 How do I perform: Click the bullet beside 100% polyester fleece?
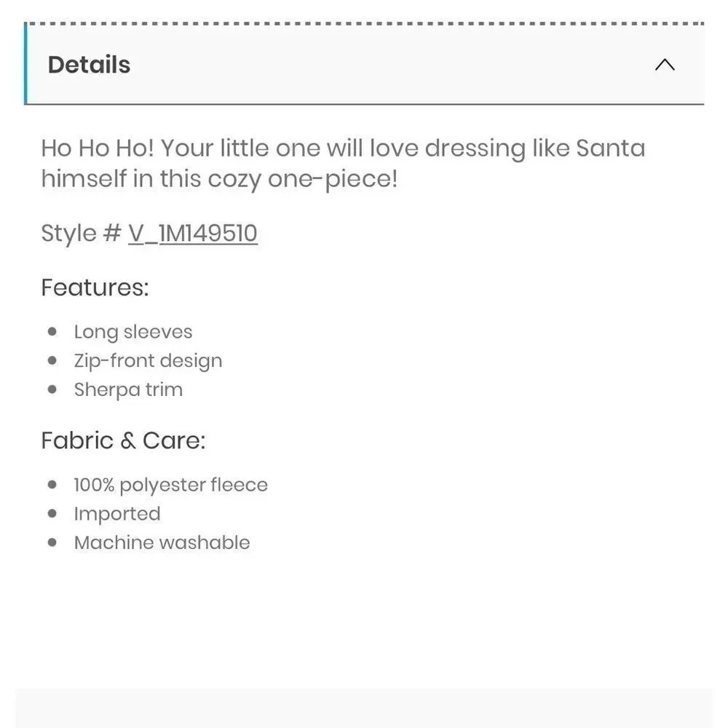coord(52,485)
